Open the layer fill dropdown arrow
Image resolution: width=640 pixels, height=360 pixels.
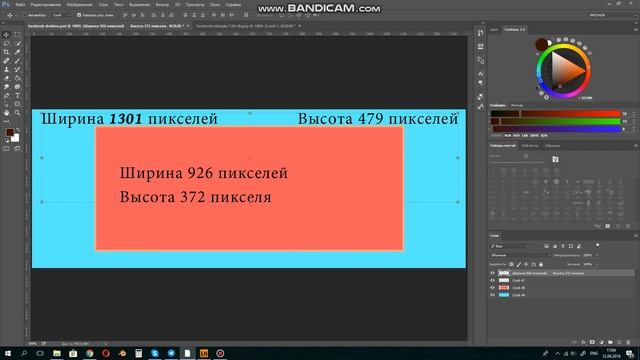(597, 264)
